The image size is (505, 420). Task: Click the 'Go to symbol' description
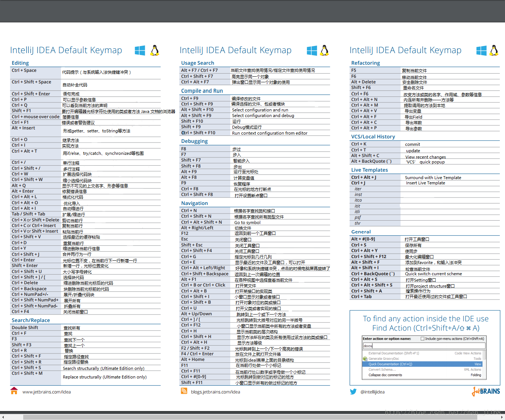tap(247, 223)
